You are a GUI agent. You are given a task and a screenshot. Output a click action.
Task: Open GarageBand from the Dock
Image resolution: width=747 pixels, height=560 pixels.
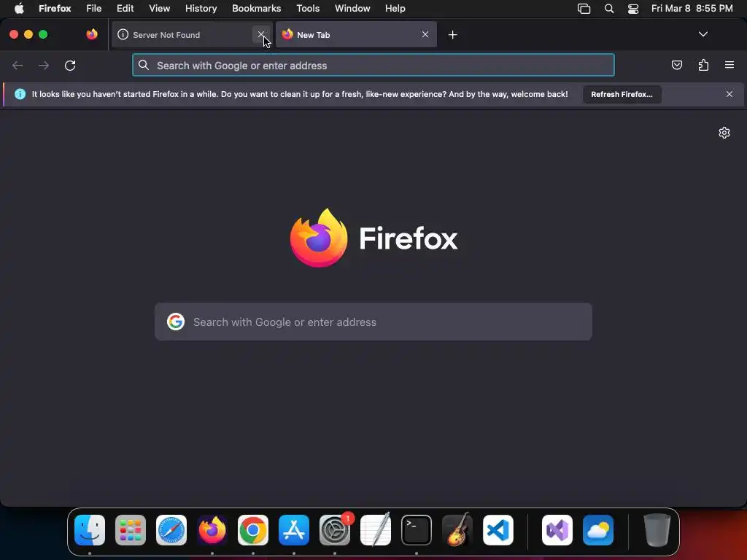tap(457, 530)
